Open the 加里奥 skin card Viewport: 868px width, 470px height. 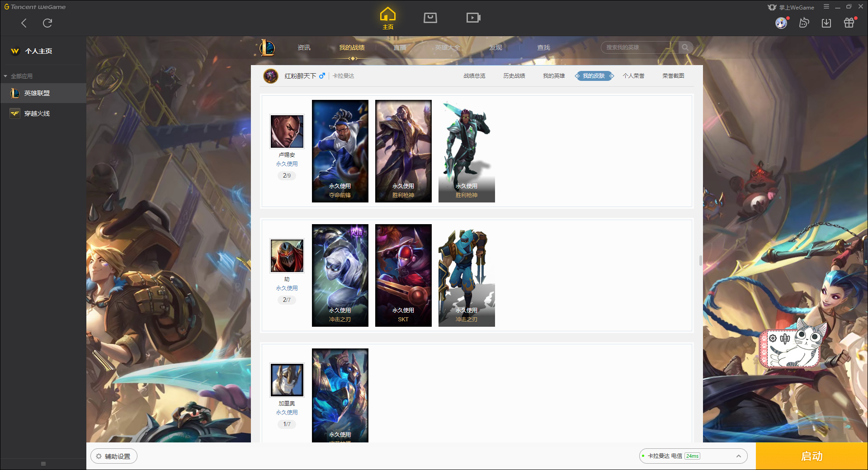340,395
